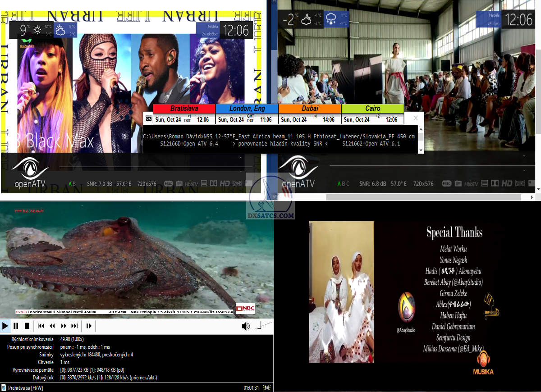
Task: Click the right arrow of horizontal scrollbar
Action: click(538, 197)
